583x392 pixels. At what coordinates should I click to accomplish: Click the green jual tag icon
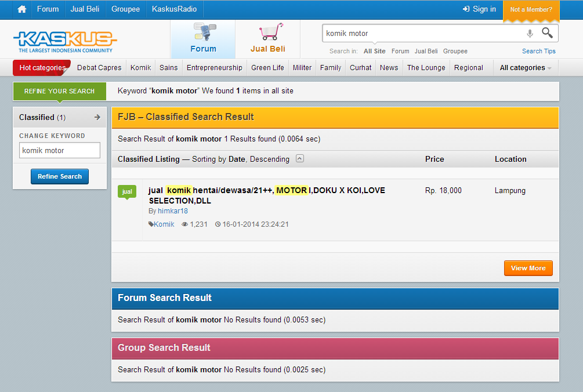[127, 192]
